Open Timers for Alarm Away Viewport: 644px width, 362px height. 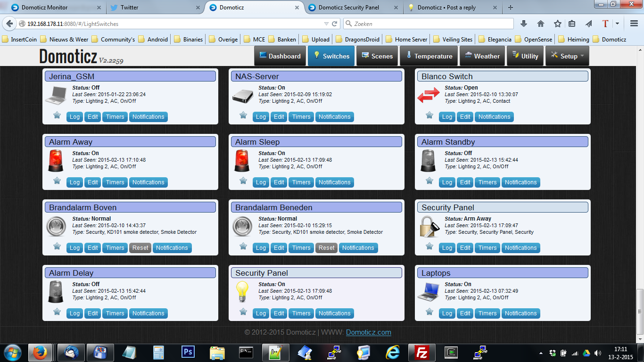pos(115,182)
